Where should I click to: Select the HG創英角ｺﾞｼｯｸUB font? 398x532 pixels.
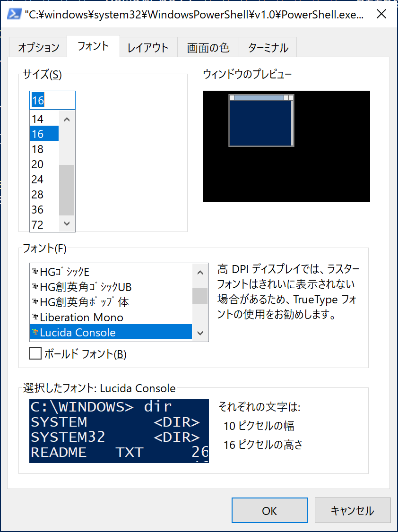coord(111,287)
